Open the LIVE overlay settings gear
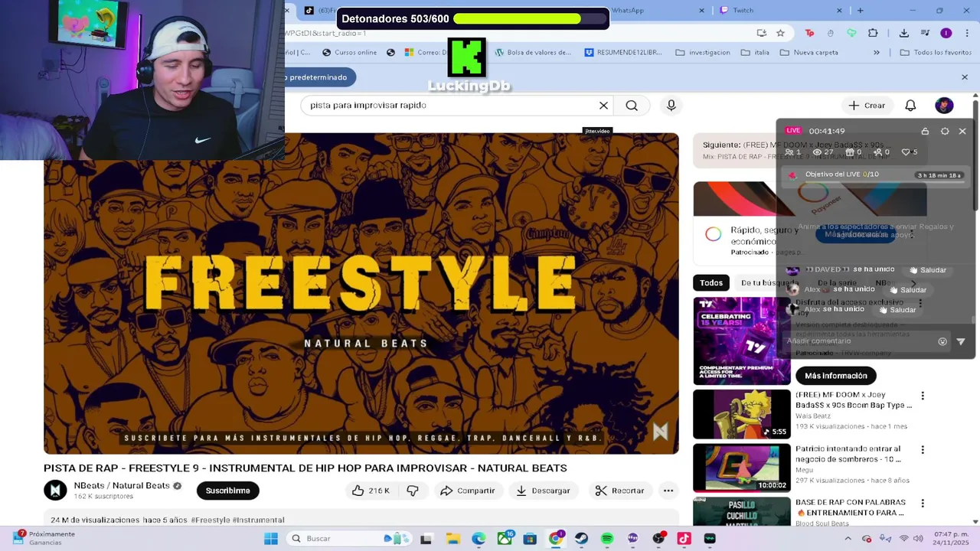 pyautogui.click(x=945, y=132)
